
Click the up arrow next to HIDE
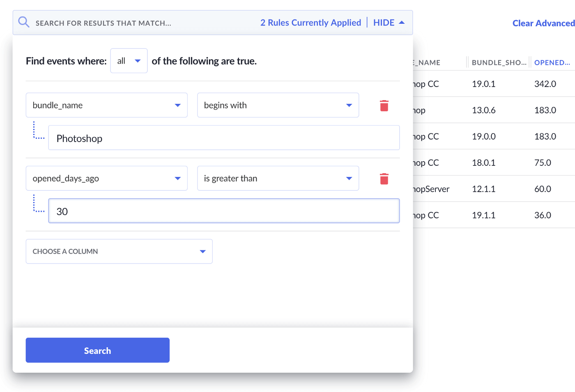pyautogui.click(x=401, y=22)
